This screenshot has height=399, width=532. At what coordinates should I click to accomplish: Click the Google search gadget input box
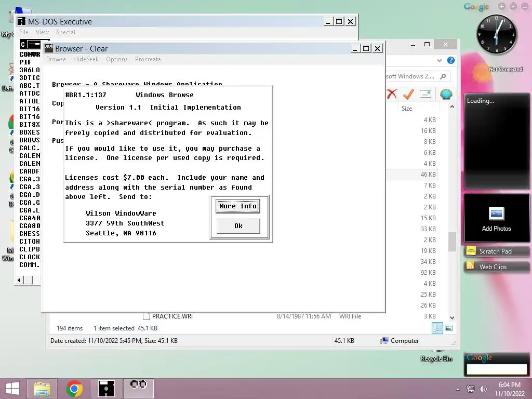[x=497, y=369]
